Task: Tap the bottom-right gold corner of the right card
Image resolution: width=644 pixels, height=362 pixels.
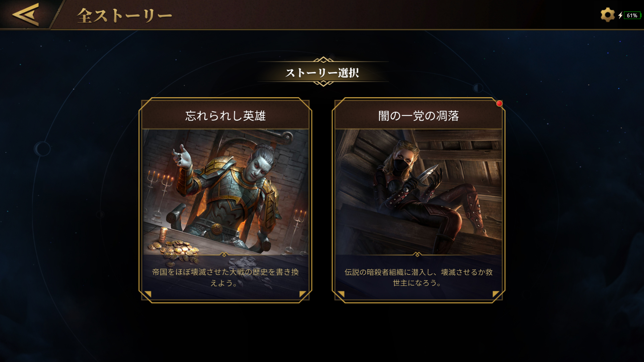Action: pos(496,294)
